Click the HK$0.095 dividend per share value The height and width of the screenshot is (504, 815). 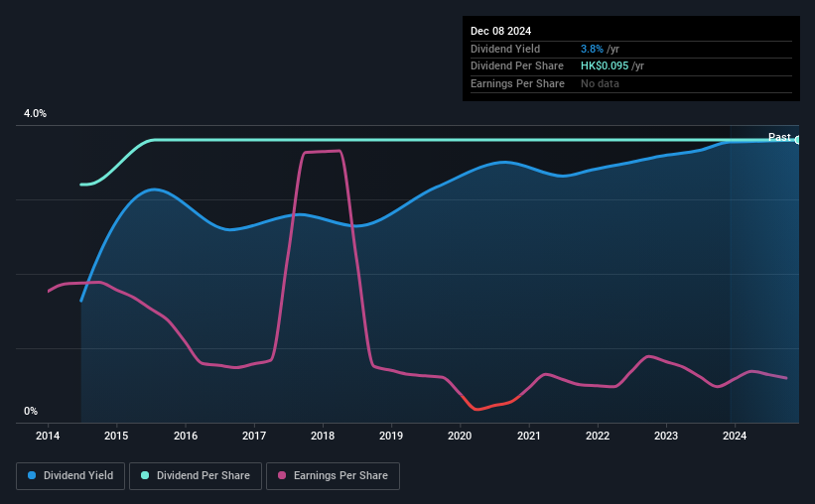(605, 66)
